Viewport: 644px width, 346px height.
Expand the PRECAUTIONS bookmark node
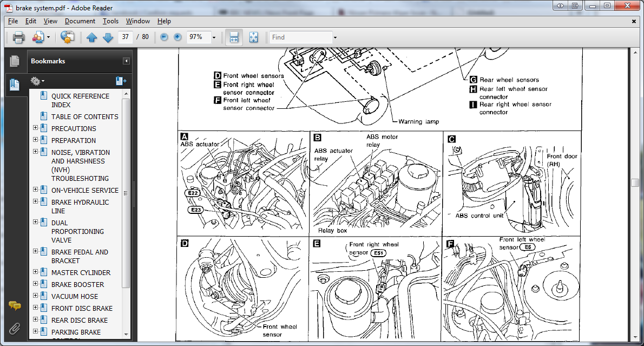[36, 128]
